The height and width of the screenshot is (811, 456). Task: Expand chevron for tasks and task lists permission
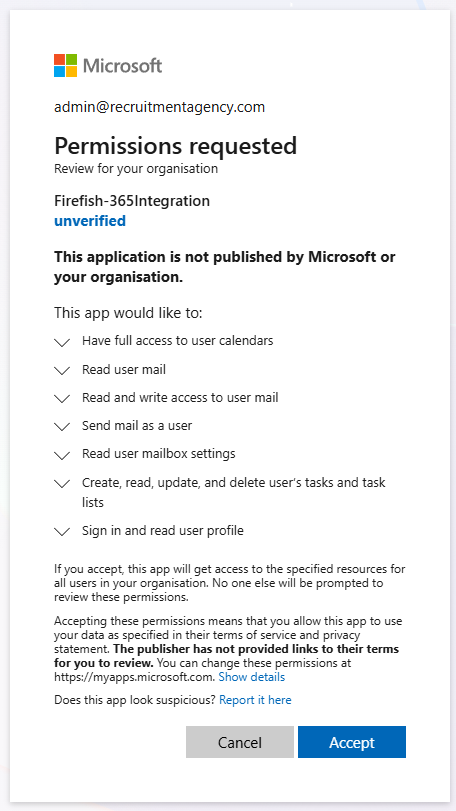[x=62, y=484]
